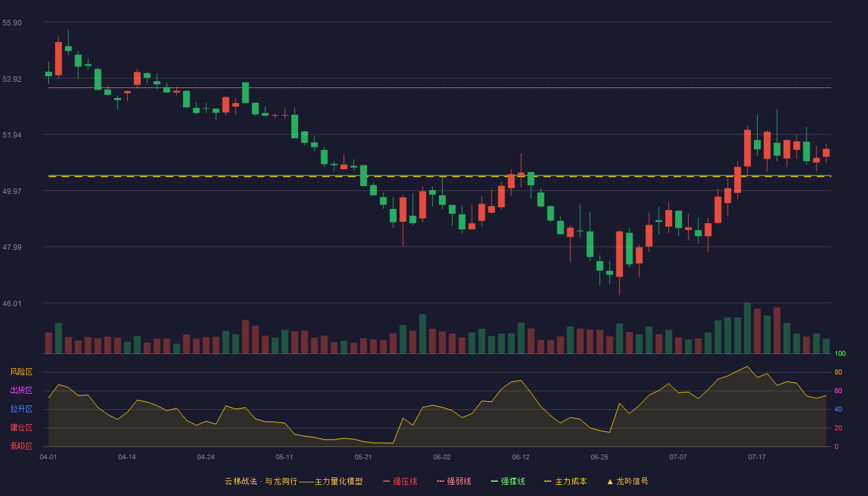
Task: Click the 07-07 date label
Action: pos(678,457)
